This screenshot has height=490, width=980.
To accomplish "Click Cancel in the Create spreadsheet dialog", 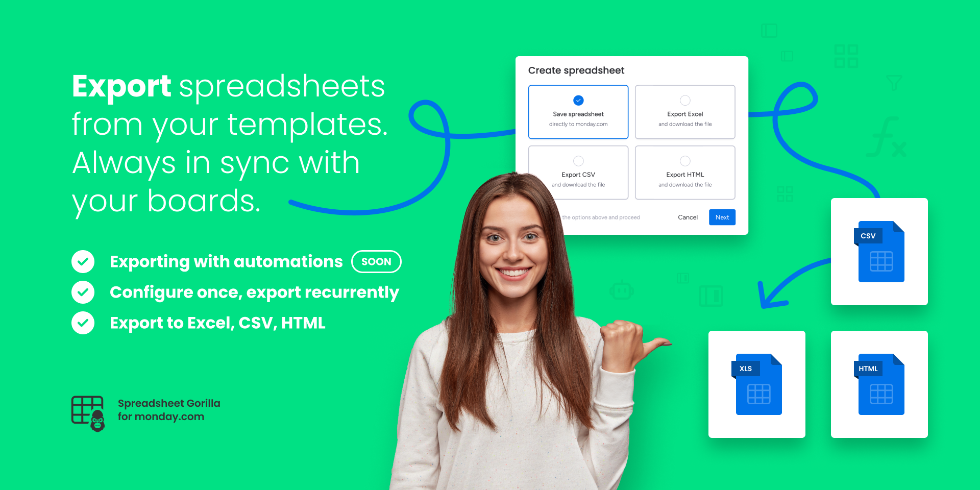I will pos(688,217).
